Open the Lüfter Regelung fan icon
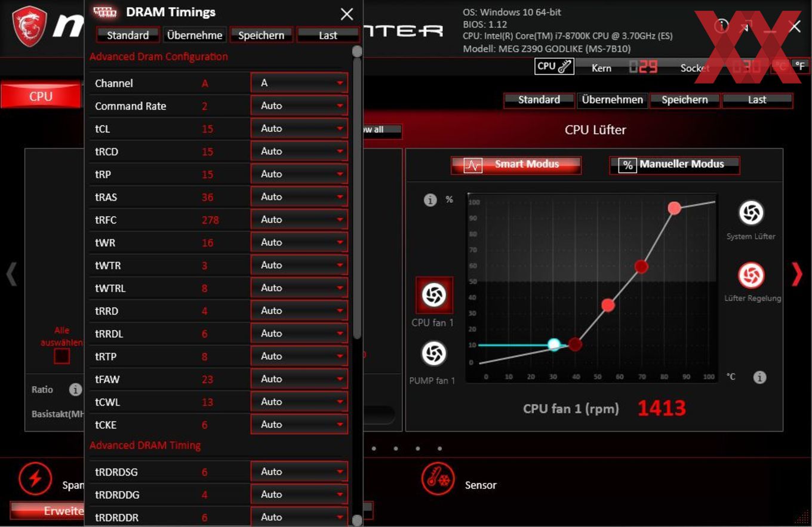 point(751,276)
